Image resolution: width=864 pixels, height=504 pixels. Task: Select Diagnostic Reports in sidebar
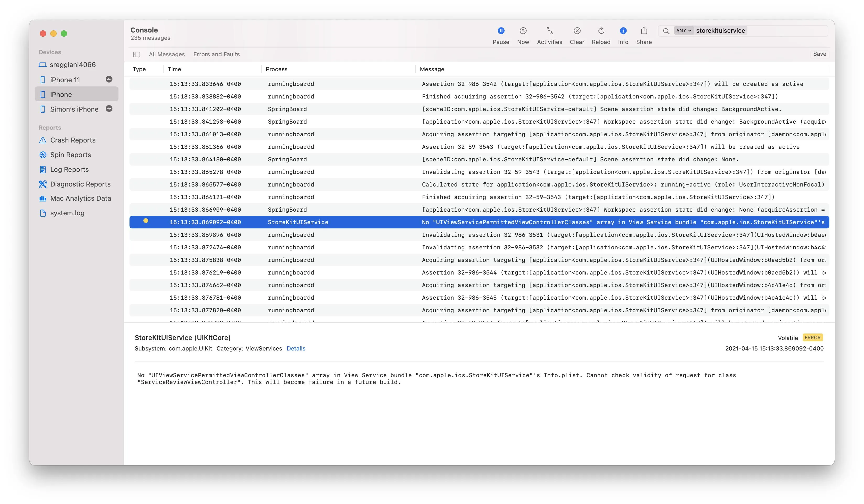(x=80, y=184)
